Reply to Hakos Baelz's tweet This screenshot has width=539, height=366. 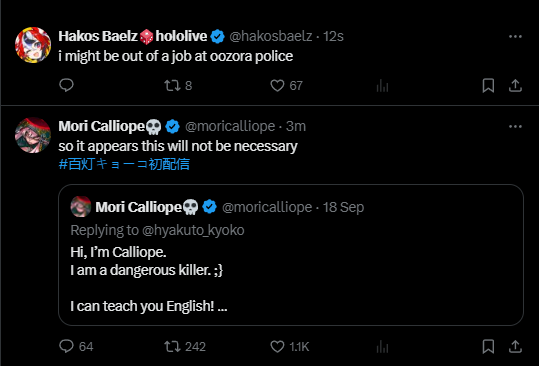[x=66, y=85]
